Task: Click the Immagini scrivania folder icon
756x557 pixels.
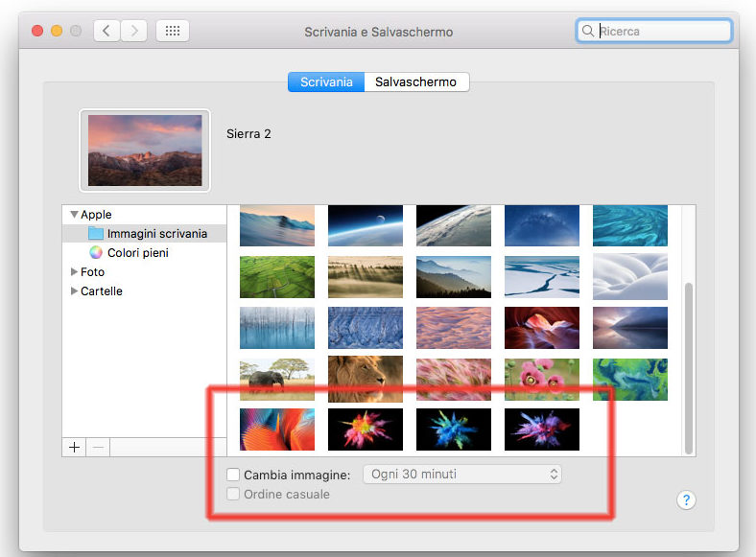Action: click(x=96, y=234)
